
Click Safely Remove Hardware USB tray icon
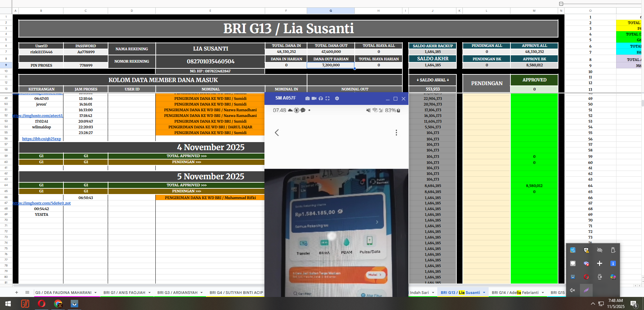[x=613, y=250]
